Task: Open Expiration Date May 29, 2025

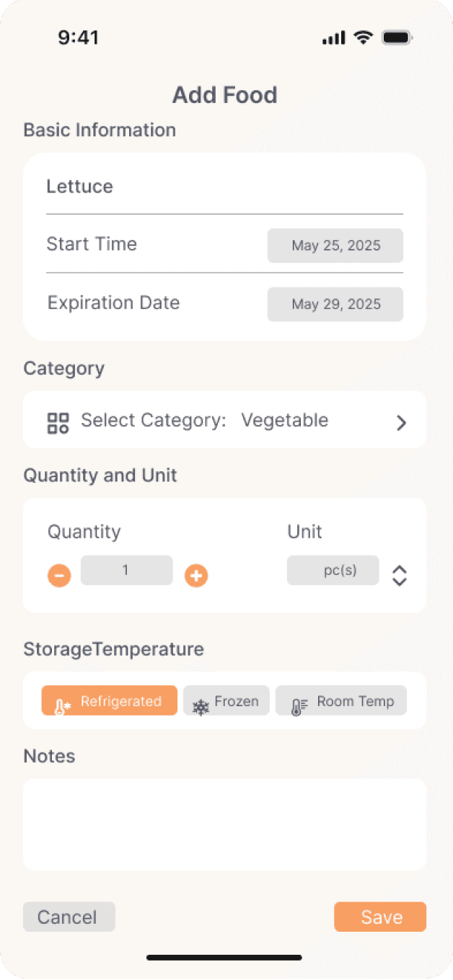Action: pyautogui.click(x=335, y=304)
